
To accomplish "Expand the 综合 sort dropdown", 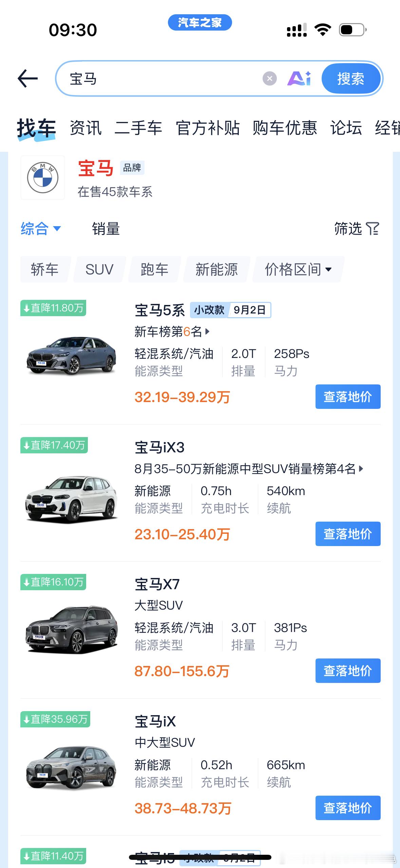I will coord(41,229).
